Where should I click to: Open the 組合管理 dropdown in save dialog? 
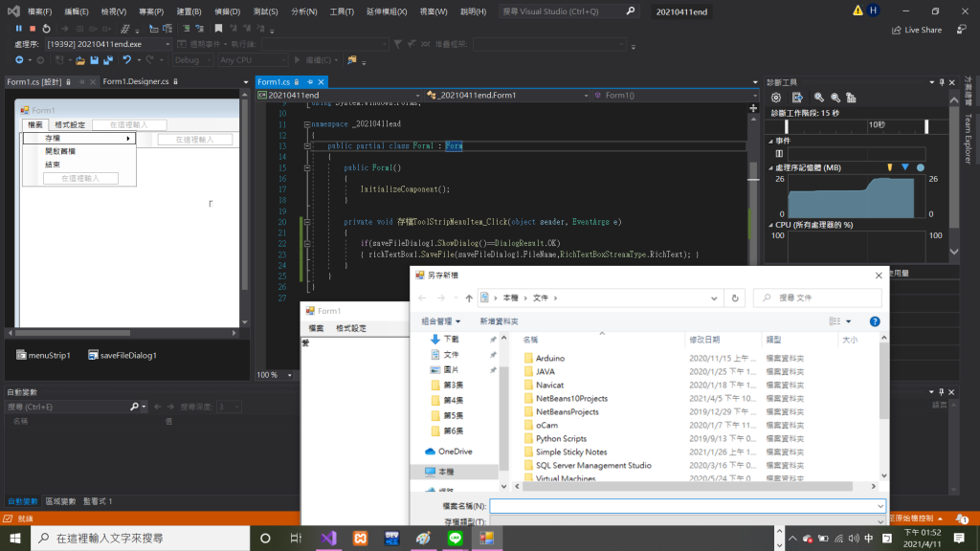(x=440, y=321)
